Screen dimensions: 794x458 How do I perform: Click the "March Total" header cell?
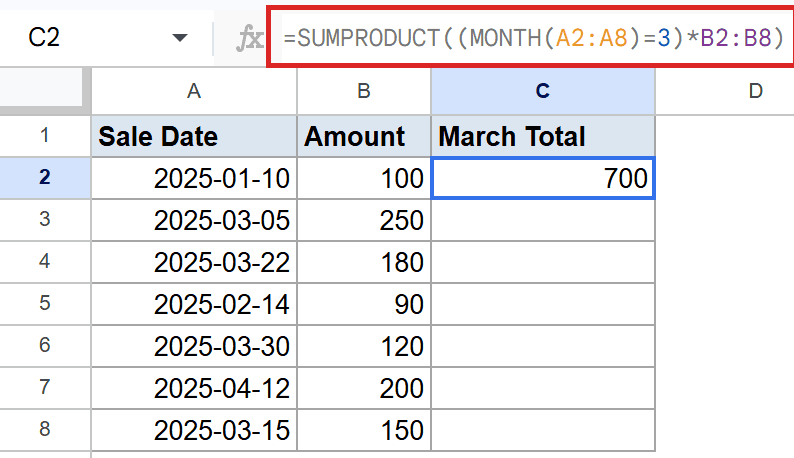[x=543, y=136]
